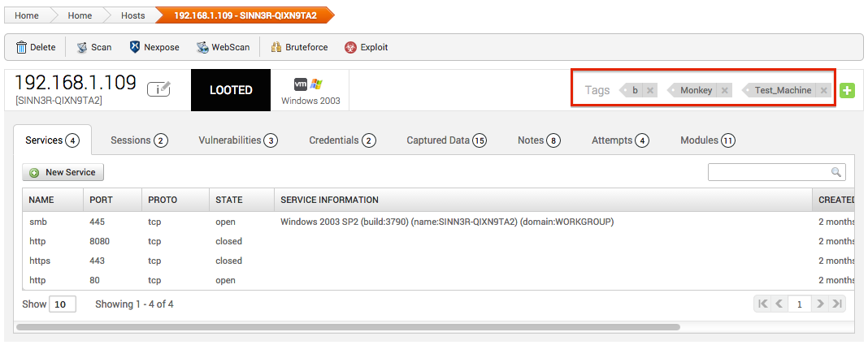868x345 pixels.
Task: Add a new tag with green plus
Action: tap(847, 90)
